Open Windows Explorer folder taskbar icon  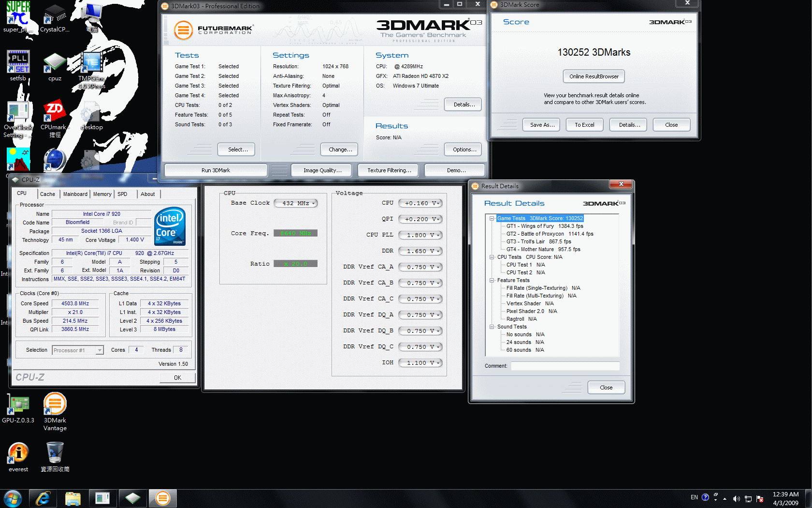click(73, 498)
